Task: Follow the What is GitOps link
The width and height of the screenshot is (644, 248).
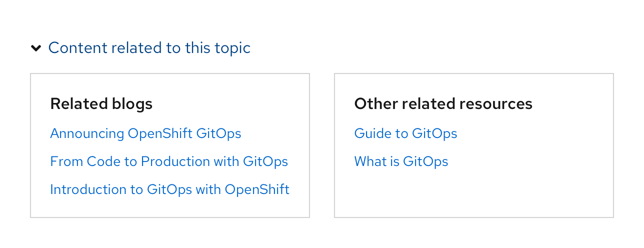Action: [x=401, y=161]
